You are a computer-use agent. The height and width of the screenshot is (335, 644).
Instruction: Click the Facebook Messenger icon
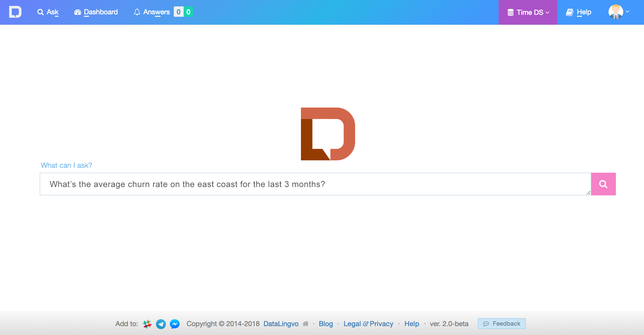point(175,324)
